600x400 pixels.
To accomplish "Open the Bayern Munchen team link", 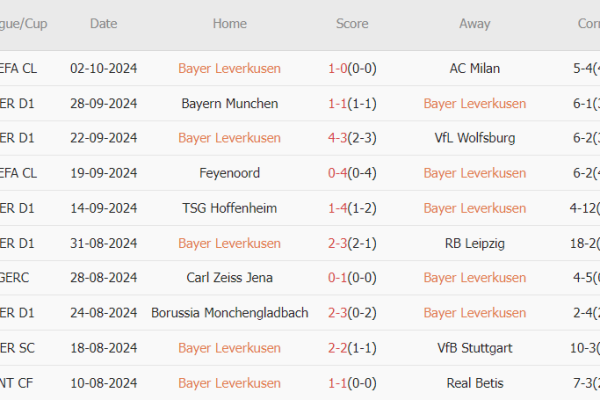I will click(230, 103).
